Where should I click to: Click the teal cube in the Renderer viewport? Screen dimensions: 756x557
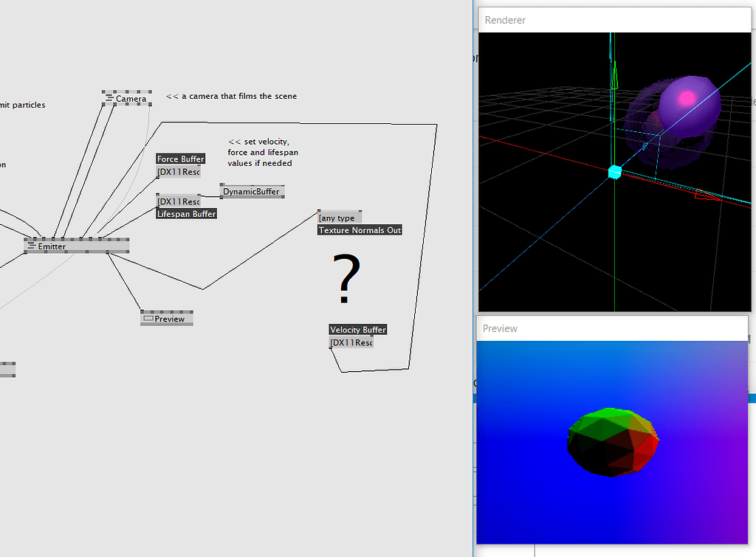click(x=615, y=172)
